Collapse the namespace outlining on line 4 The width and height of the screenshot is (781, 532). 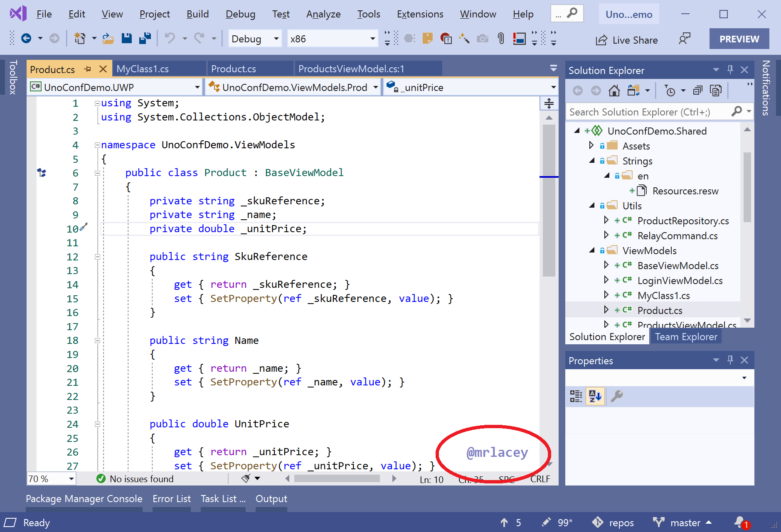coord(97,145)
